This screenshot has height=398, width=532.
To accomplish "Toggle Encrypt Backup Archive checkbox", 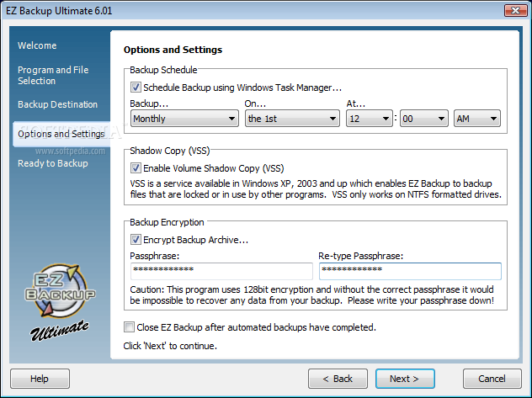I will [136, 239].
